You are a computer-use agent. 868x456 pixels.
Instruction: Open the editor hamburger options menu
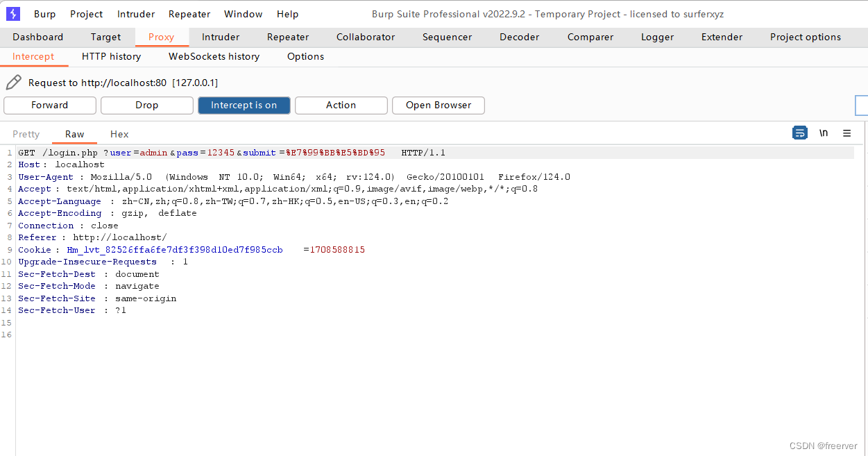point(846,133)
